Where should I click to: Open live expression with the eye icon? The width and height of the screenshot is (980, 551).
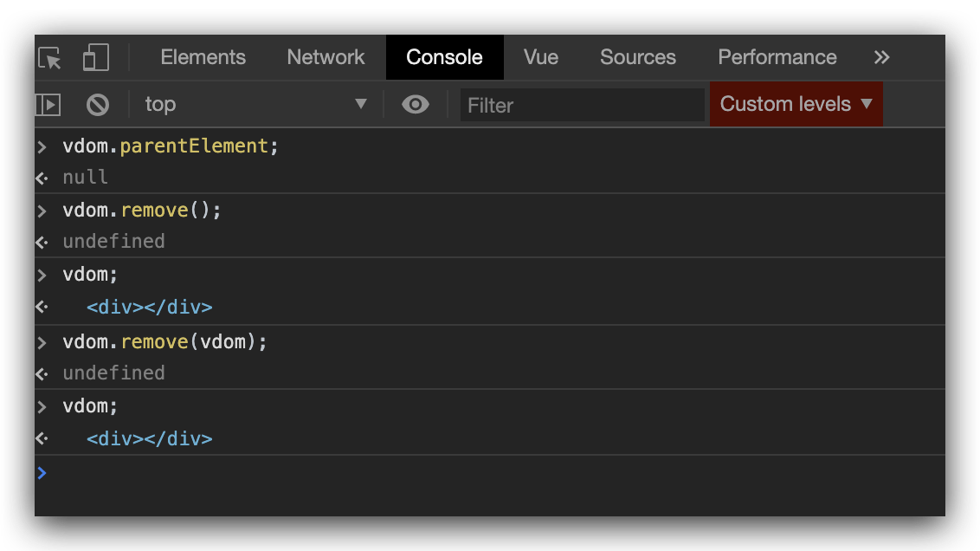[416, 105]
